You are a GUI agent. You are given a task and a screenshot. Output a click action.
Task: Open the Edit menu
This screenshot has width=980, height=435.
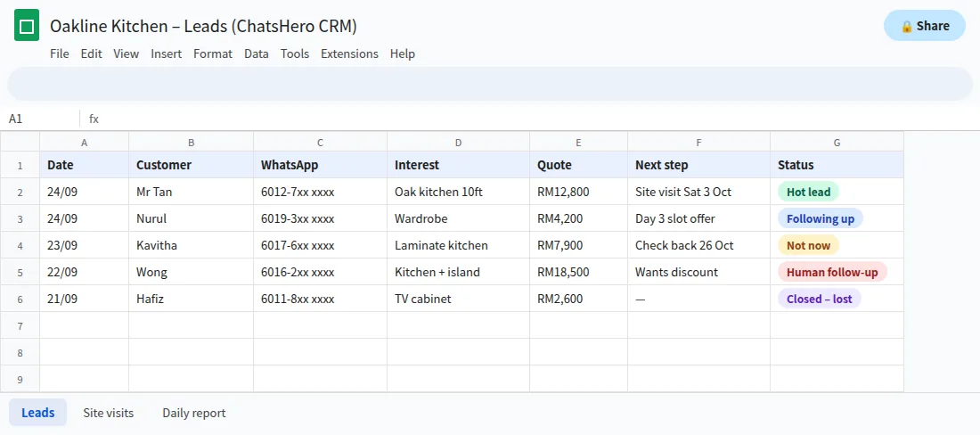[91, 53]
